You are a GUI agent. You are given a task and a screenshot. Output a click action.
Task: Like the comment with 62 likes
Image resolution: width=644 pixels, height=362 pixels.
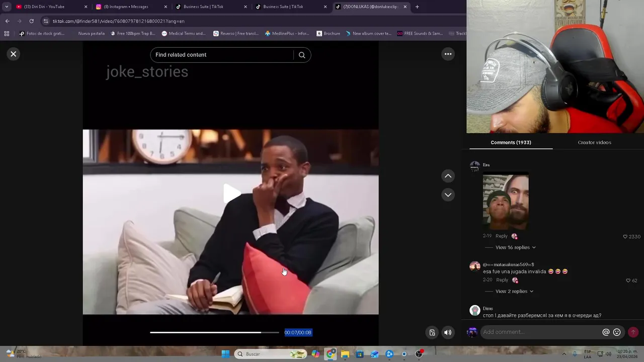click(628, 281)
